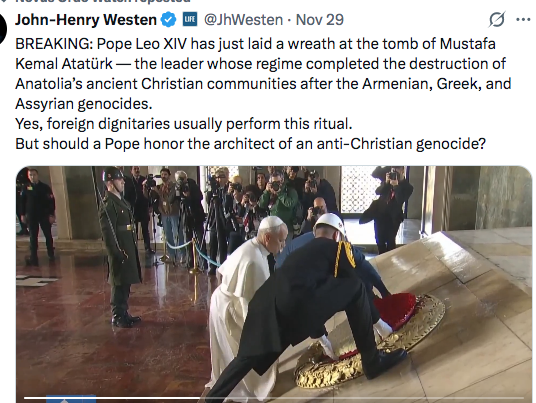
Task: Click the blue marker under progress bar
Action: click(x=71, y=399)
